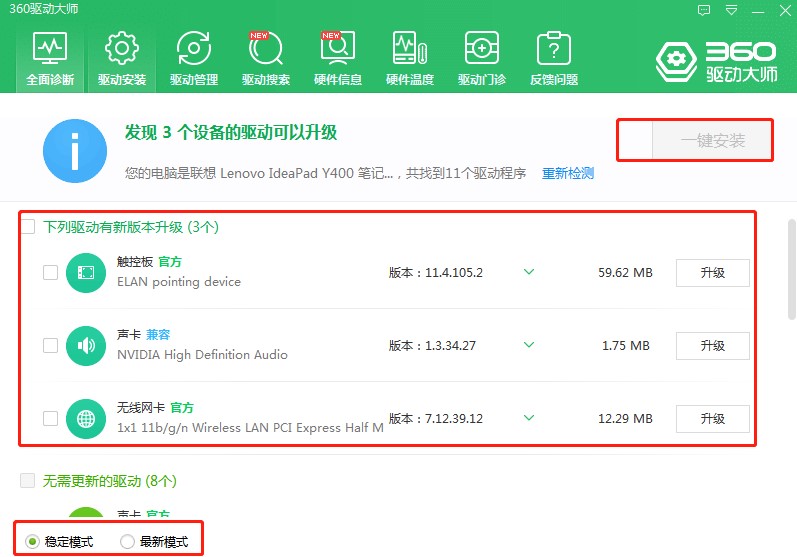797x557 pixels.
Task: Open the 反馈问题 feedback tab
Action: (x=554, y=59)
